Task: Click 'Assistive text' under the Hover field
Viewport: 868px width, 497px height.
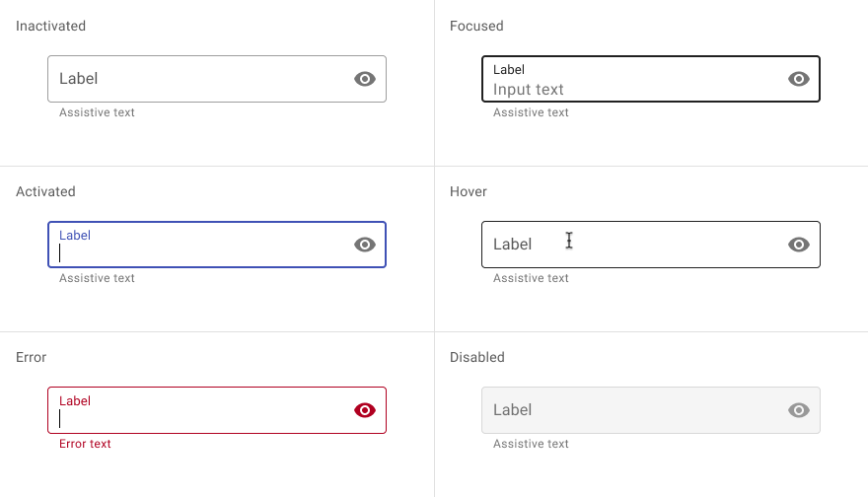Action: click(531, 278)
